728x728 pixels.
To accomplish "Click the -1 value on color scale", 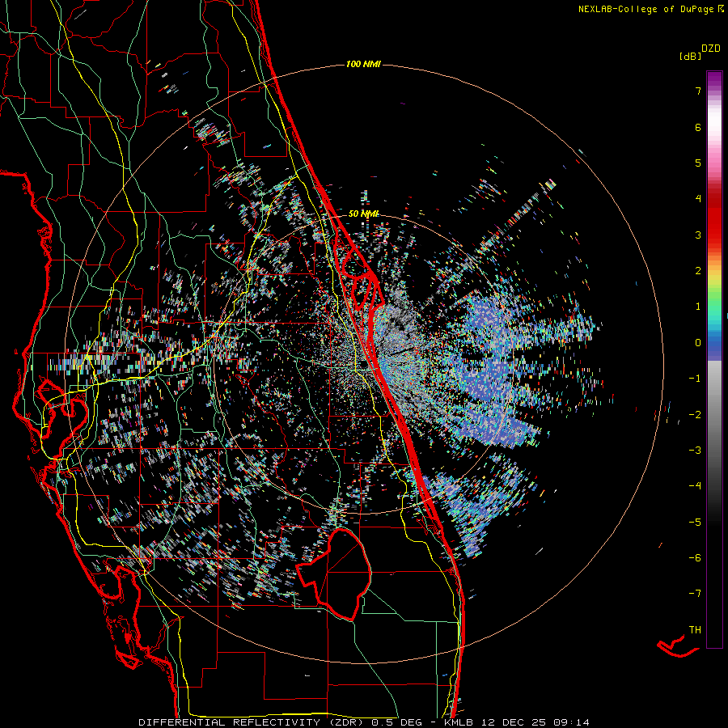I will [x=695, y=379].
